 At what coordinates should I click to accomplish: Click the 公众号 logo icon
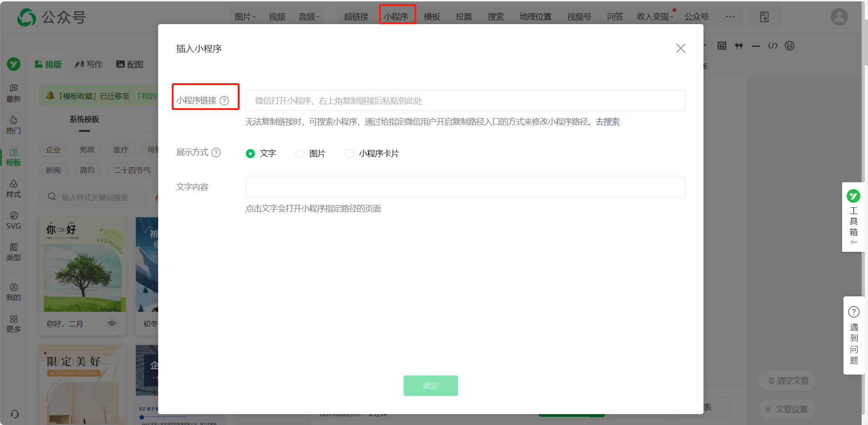pyautogui.click(x=26, y=17)
